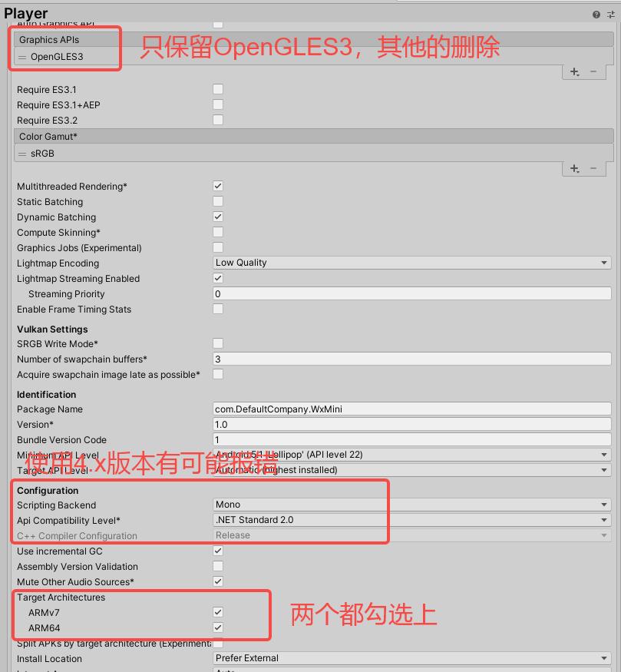Open the Api Compatibility Level dropdown

pyautogui.click(x=412, y=520)
